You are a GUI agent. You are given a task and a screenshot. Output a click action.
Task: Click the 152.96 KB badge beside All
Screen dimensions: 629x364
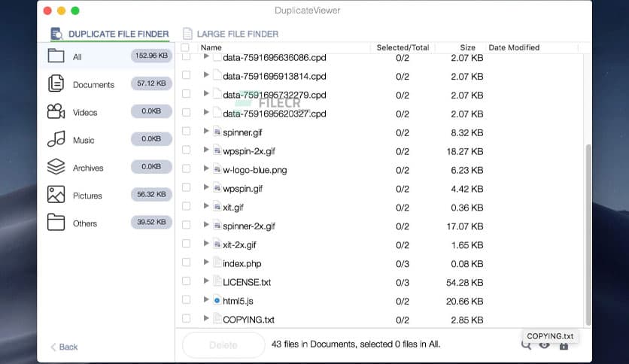pyautogui.click(x=151, y=56)
